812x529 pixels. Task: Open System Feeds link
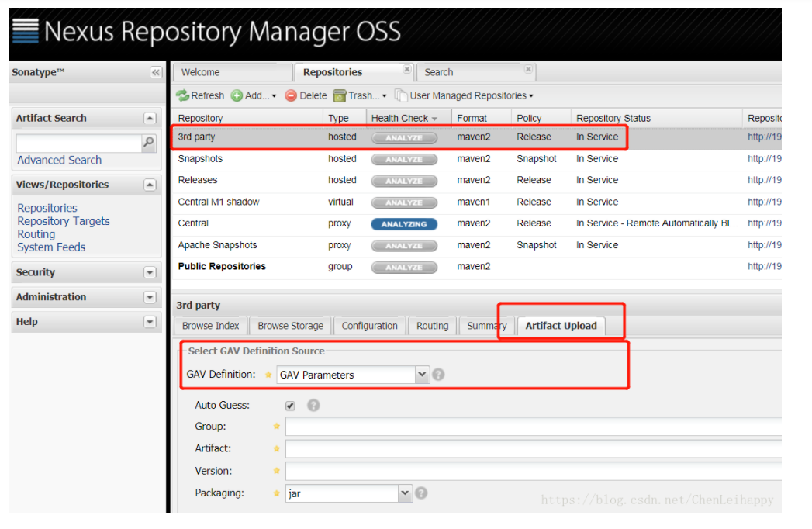[51, 247]
